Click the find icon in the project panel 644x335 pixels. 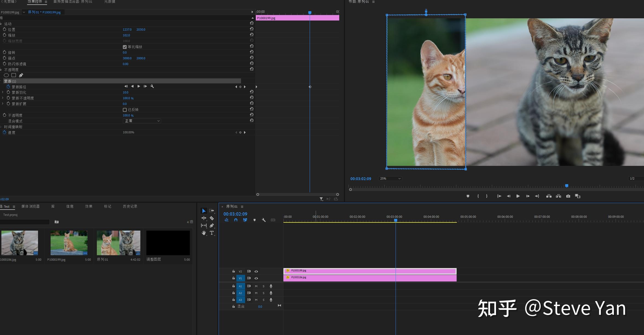(x=57, y=222)
